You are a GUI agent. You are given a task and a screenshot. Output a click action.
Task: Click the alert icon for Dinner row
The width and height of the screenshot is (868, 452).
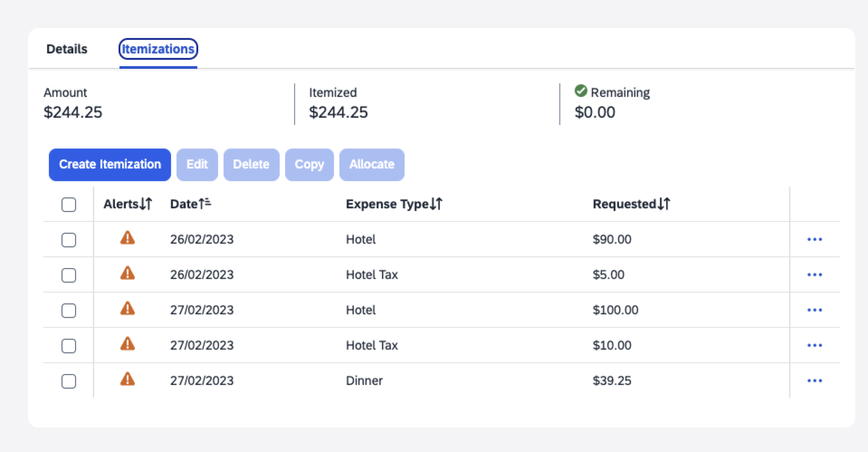tap(128, 379)
